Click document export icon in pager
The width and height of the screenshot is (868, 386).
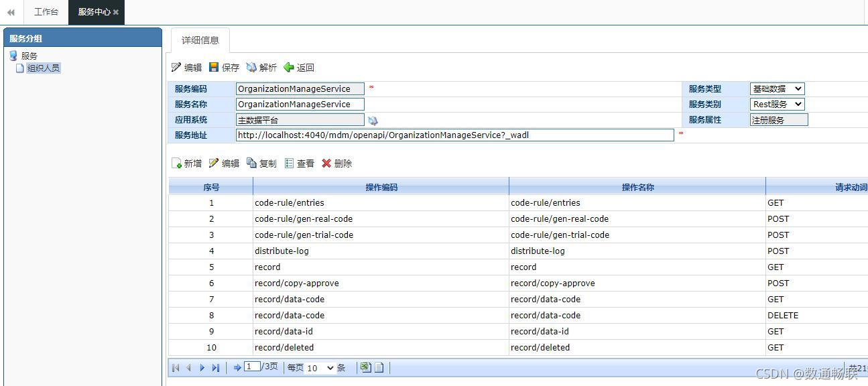(379, 367)
